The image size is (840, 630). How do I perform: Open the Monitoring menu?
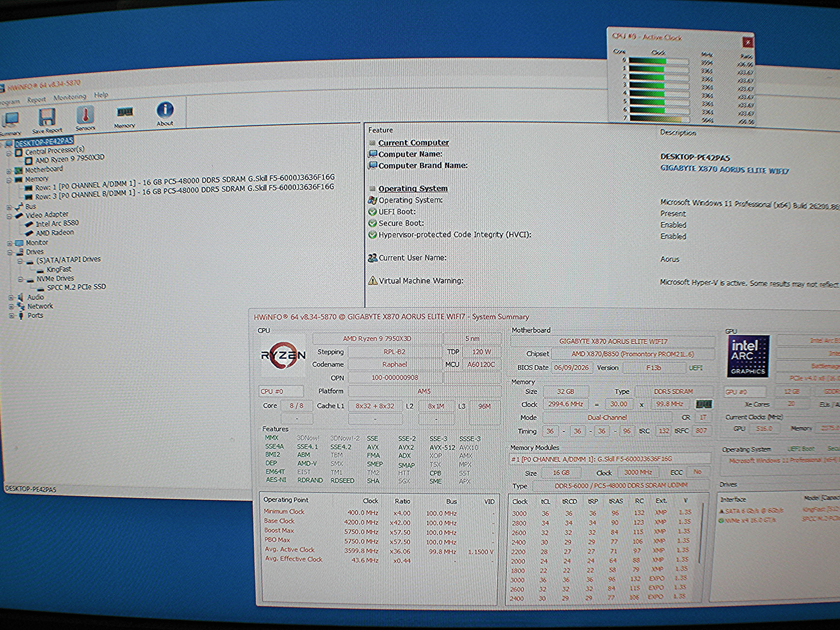tap(70, 97)
